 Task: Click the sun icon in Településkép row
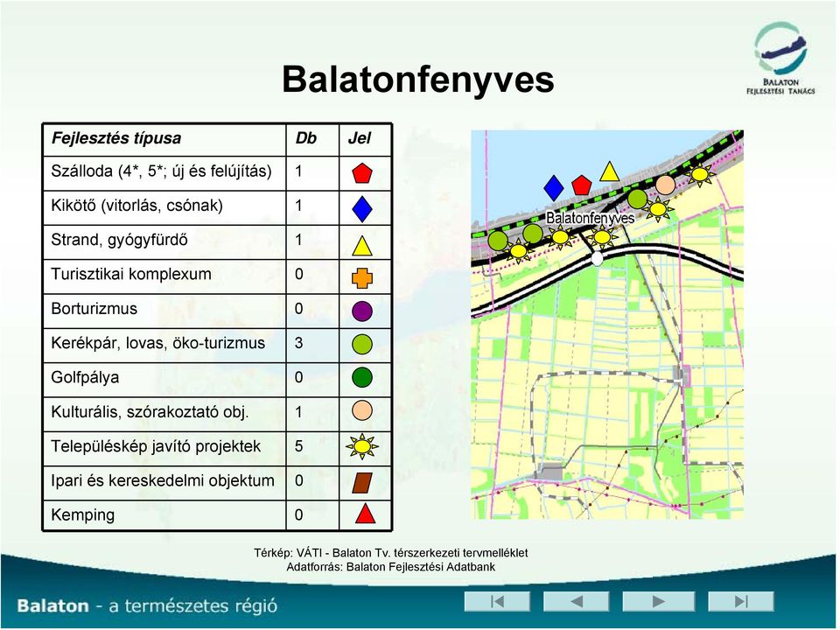tap(362, 446)
